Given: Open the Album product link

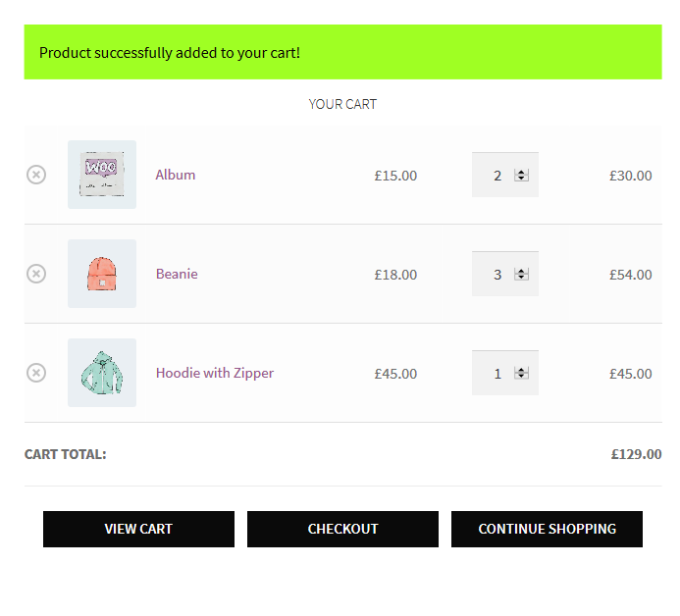Looking at the screenshot, I should coord(176,175).
